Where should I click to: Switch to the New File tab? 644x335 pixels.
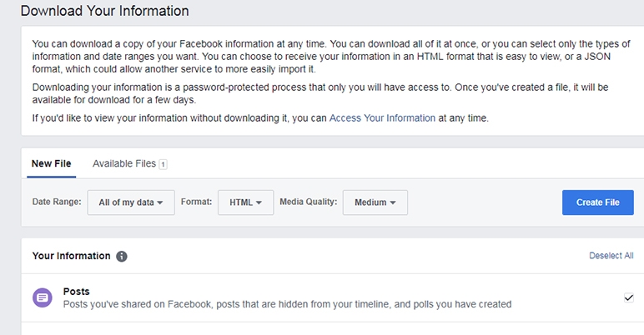(x=52, y=163)
